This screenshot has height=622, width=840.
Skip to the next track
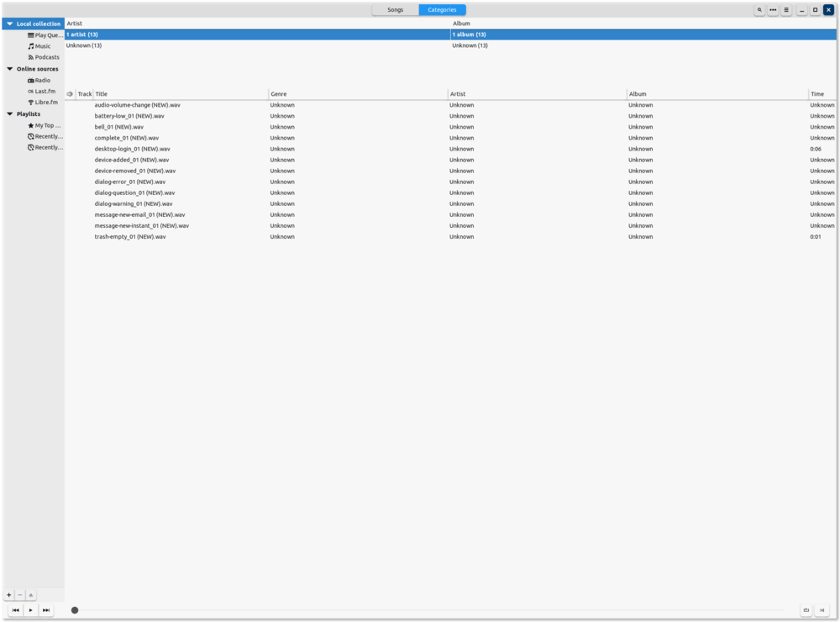[46, 610]
